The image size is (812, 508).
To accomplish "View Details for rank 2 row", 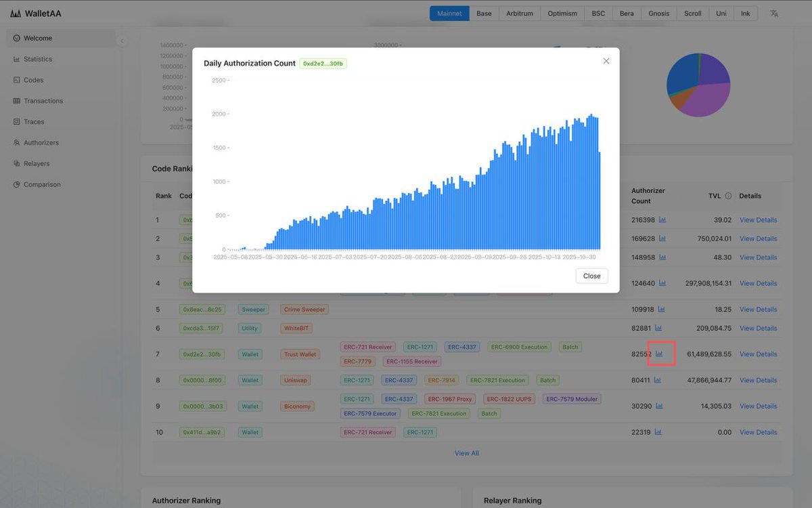I will 758,239.
